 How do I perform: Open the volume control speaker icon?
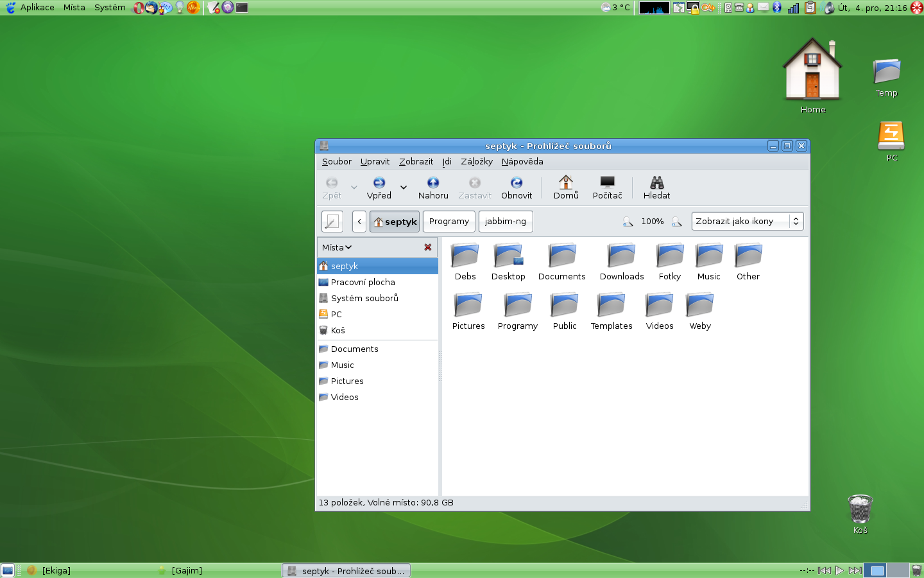coord(829,8)
